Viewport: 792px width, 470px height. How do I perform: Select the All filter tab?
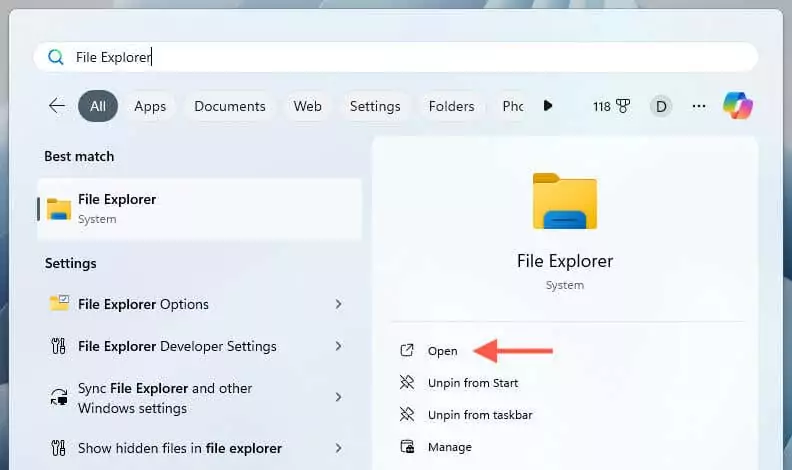click(x=98, y=106)
